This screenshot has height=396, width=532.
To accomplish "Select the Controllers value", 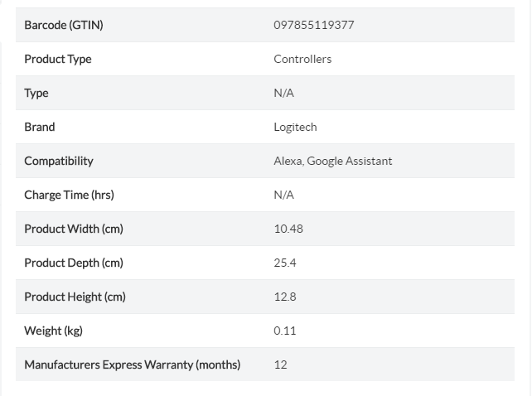I will (302, 59).
